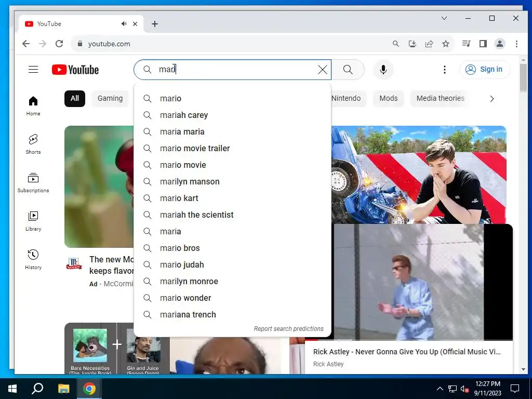Choose the 'mario kart' suggestion
Image resolution: width=532 pixels, height=399 pixels.
tap(232, 198)
